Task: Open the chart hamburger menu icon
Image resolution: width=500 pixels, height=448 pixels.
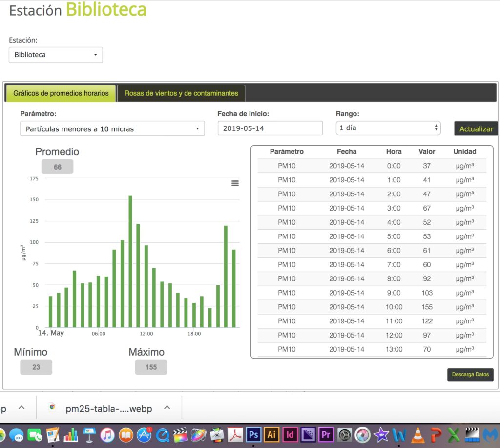Action: click(235, 183)
